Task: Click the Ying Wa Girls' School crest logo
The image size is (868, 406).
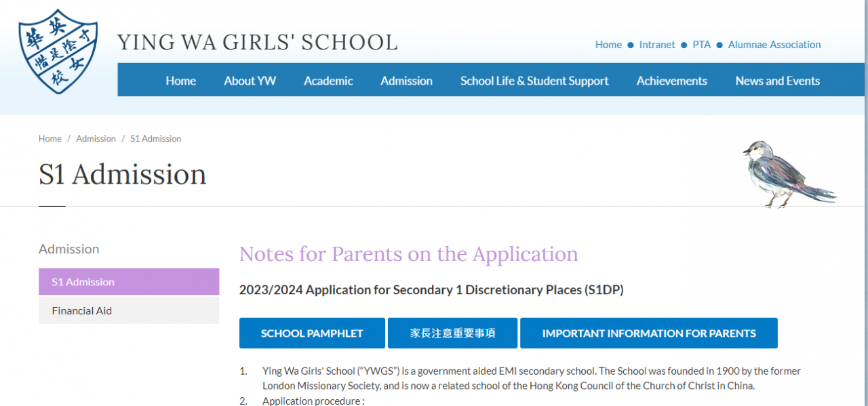Action: [x=58, y=52]
